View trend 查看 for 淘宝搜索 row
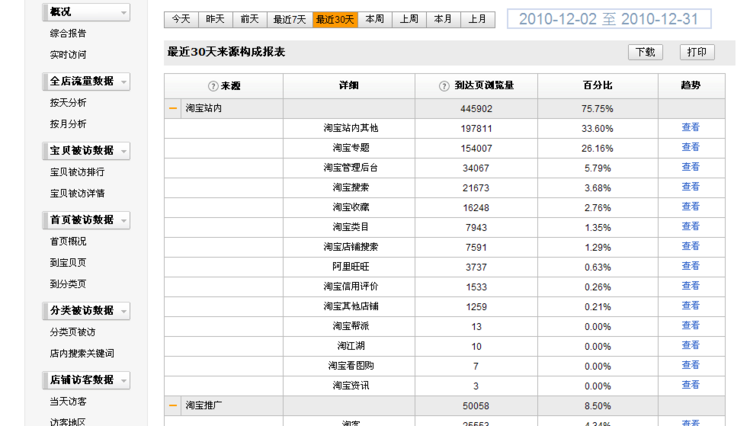Image resolution: width=750 pixels, height=426 pixels. coord(691,187)
